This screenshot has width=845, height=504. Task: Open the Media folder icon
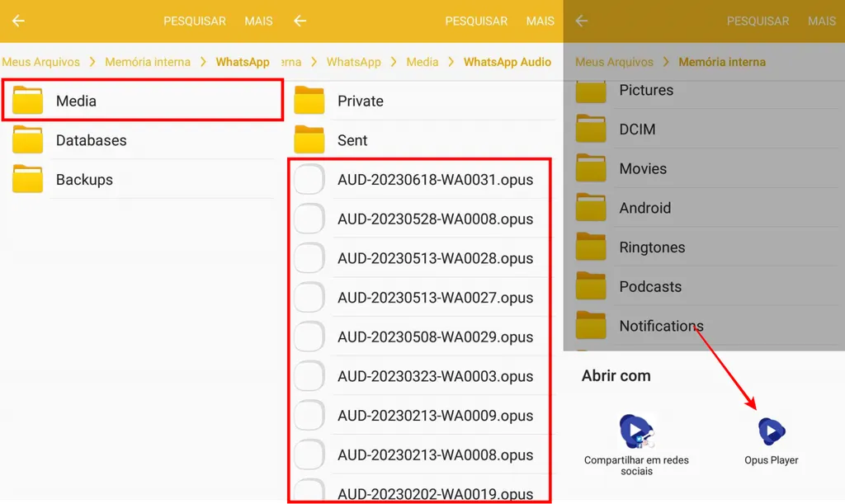tap(27, 100)
